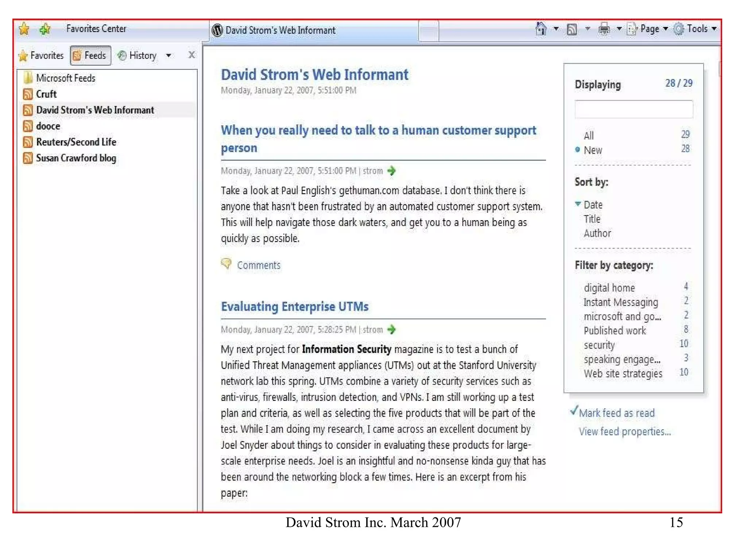
Task: Show All 29 feed items
Action: point(589,136)
